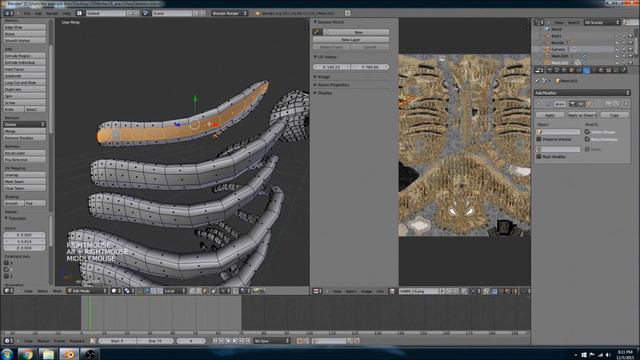Click the Camera object icon in outliner
The width and height of the screenshot is (640, 360).
(x=547, y=49)
